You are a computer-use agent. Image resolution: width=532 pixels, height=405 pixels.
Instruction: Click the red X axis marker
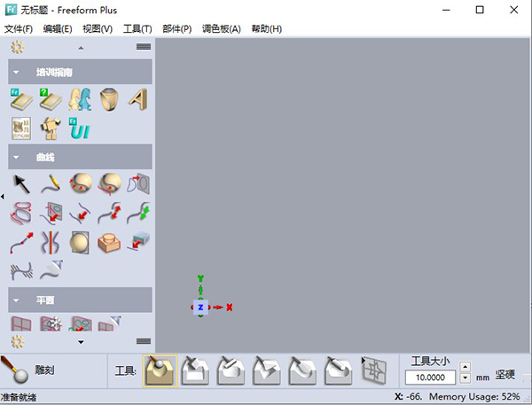click(230, 308)
